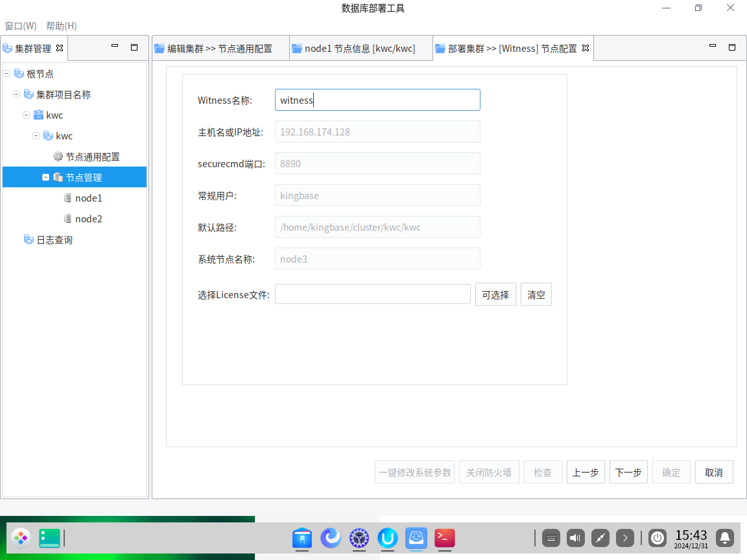747x560 pixels.
Task: Select node1 in the cluster tree
Action: pos(88,198)
